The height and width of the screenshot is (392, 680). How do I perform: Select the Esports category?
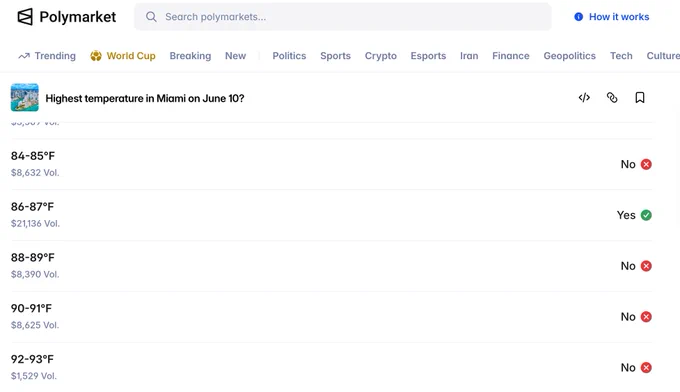click(x=428, y=56)
